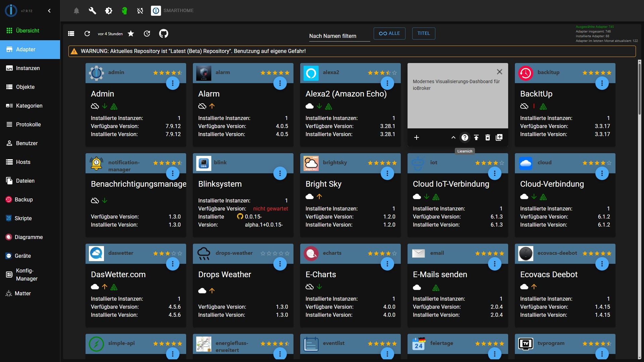Viewport: 644px width, 362px height.
Task: Open the simple-api adapter options menu
Action: (x=173, y=354)
